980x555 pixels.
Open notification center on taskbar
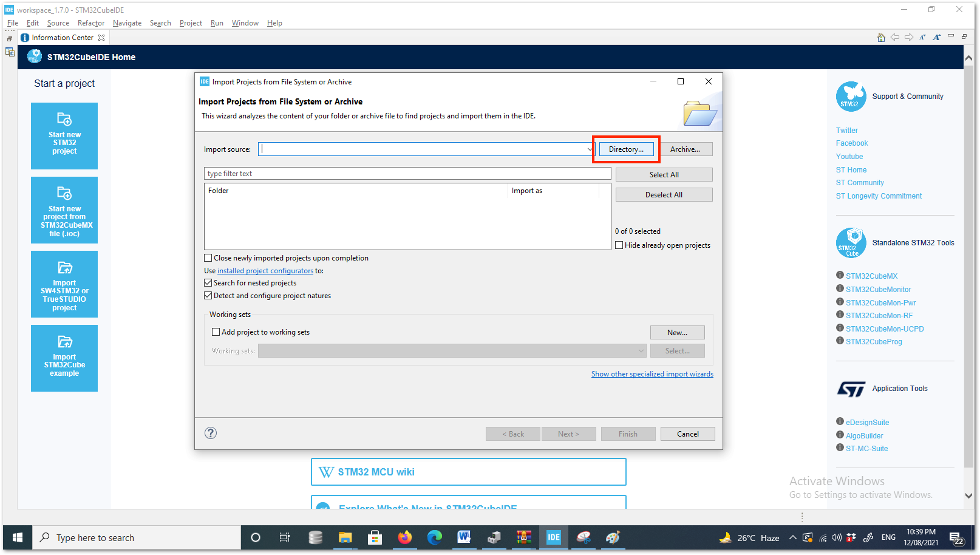956,538
